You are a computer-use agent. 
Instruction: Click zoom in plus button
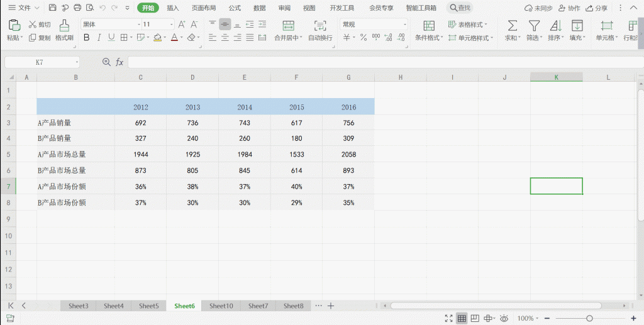[633, 318]
